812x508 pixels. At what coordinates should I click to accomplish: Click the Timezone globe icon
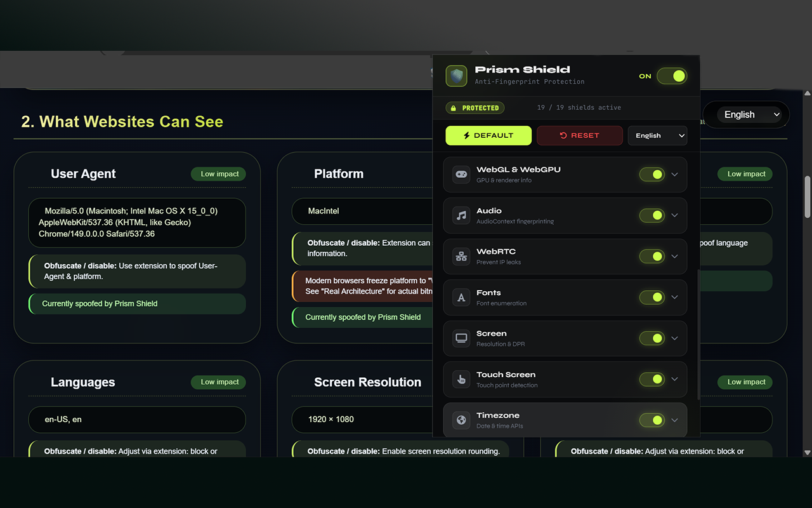click(461, 420)
